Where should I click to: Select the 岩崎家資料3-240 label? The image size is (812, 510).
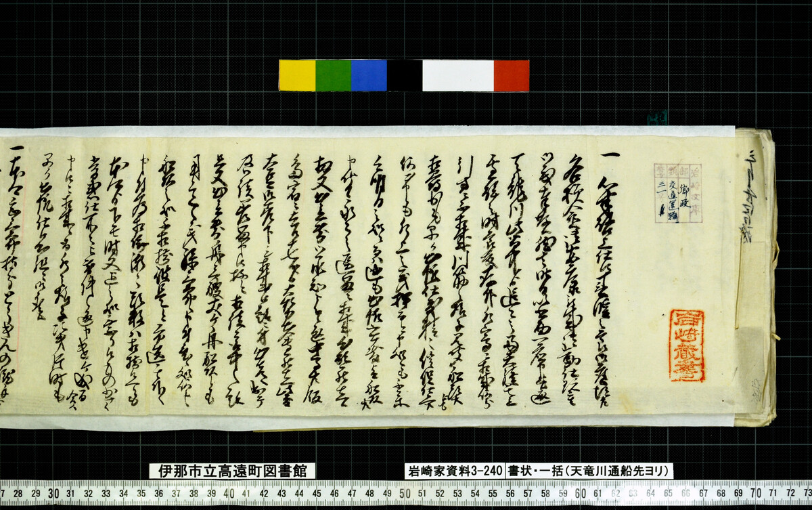[x=454, y=471]
